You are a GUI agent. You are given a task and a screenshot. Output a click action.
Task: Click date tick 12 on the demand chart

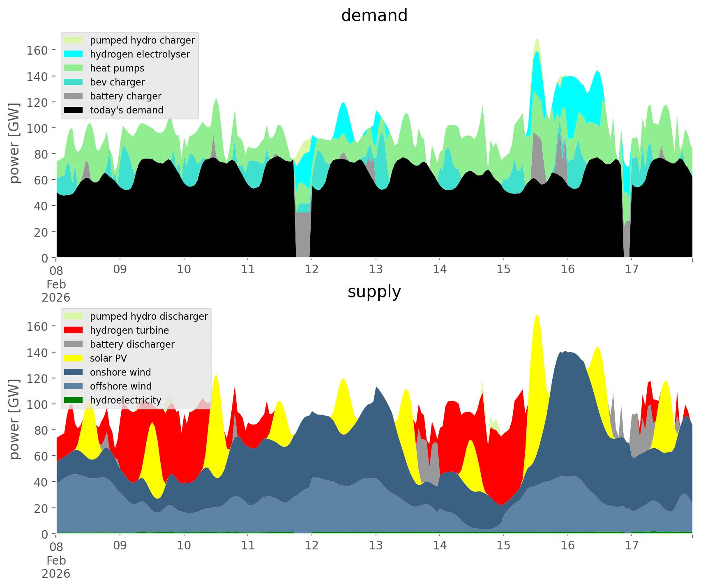[x=312, y=270]
